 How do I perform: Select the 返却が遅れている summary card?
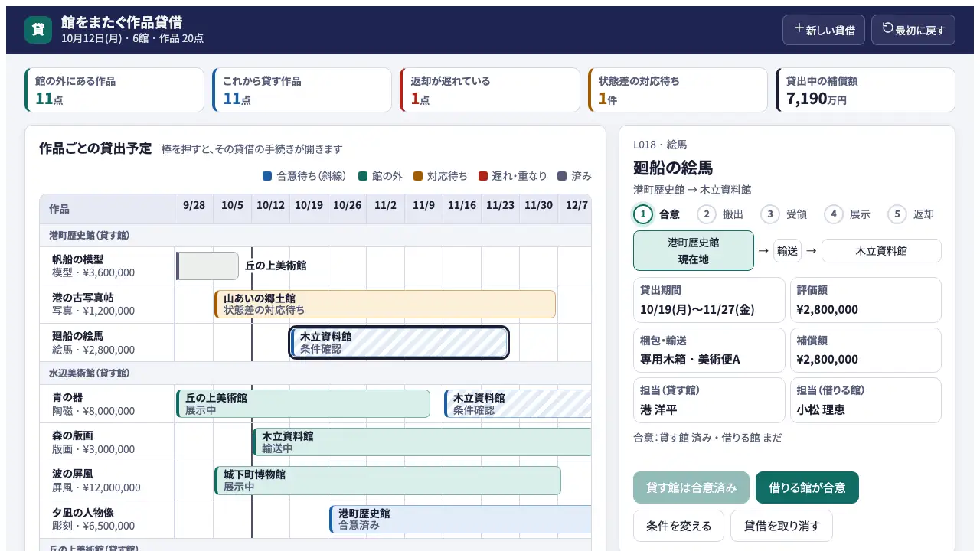click(490, 90)
